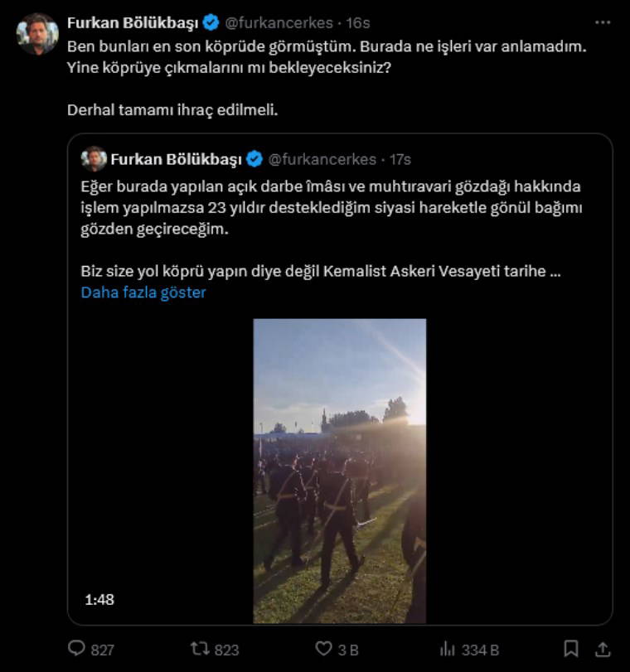Expand quoted text with "Daha fazla göster"

[x=143, y=292]
